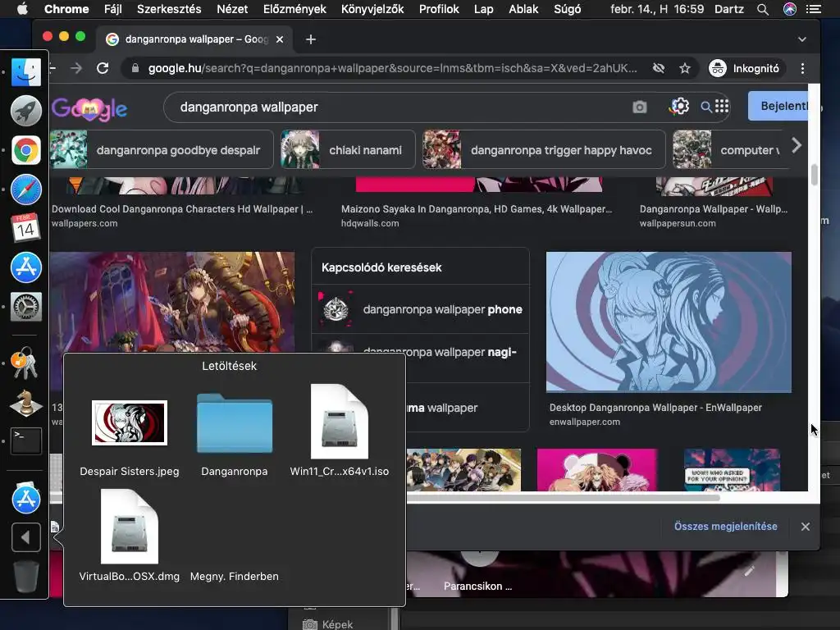Viewport: 840px width, 630px height.
Task: Open the Előzmények menu
Action: pyautogui.click(x=294, y=9)
